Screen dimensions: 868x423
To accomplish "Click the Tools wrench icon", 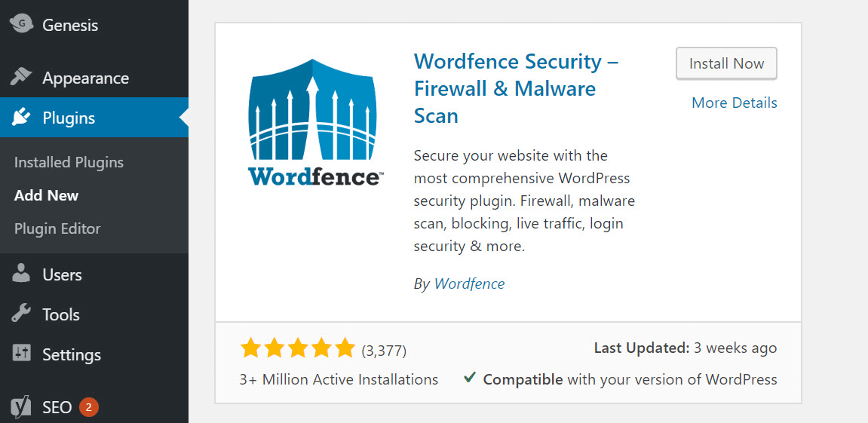I will [21, 314].
